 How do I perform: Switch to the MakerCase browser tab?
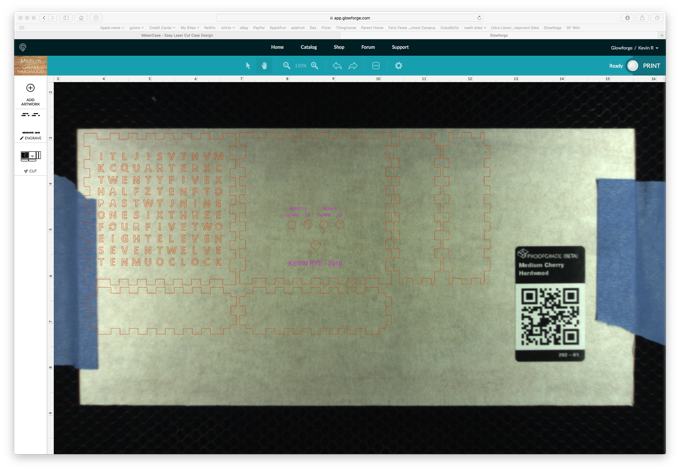tap(177, 35)
